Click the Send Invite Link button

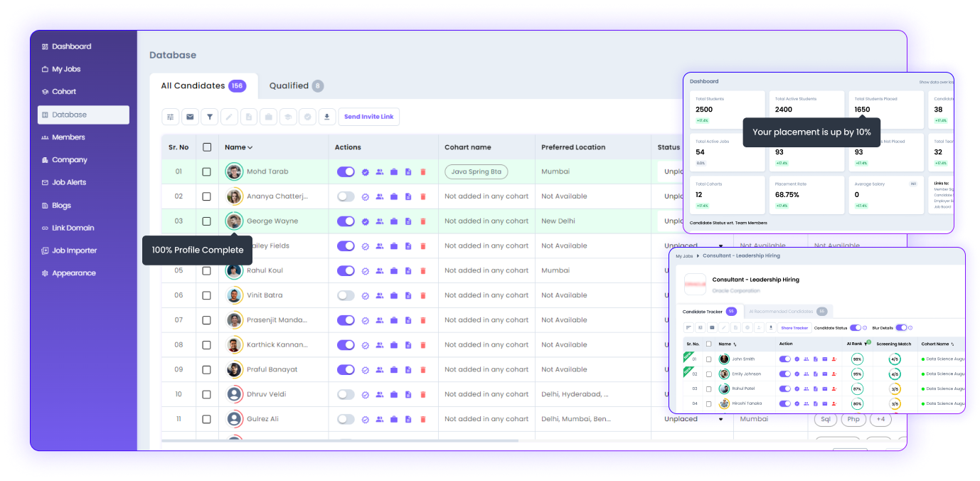click(368, 117)
